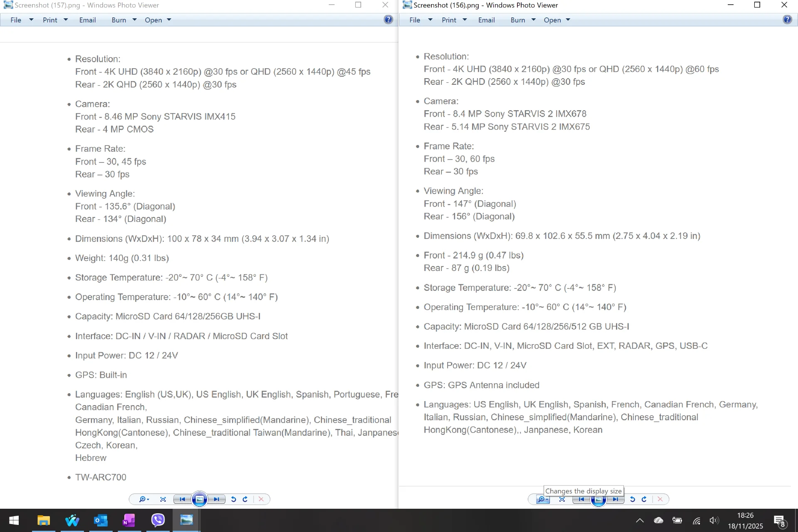The width and height of the screenshot is (798, 532).
Task: Expand Burn dropdown arrow in Screenshot (156) window
Action: click(533, 20)
